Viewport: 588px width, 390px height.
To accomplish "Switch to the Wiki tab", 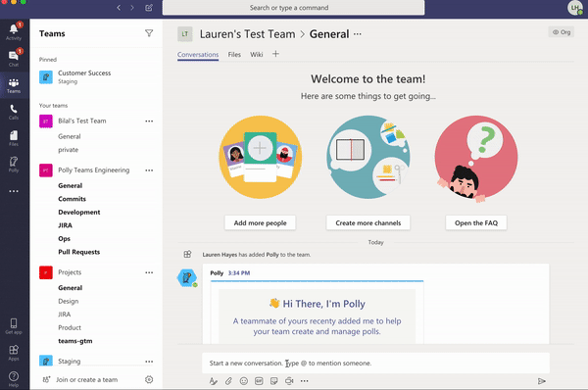I will pyautogui.click(x=257, y=55).
